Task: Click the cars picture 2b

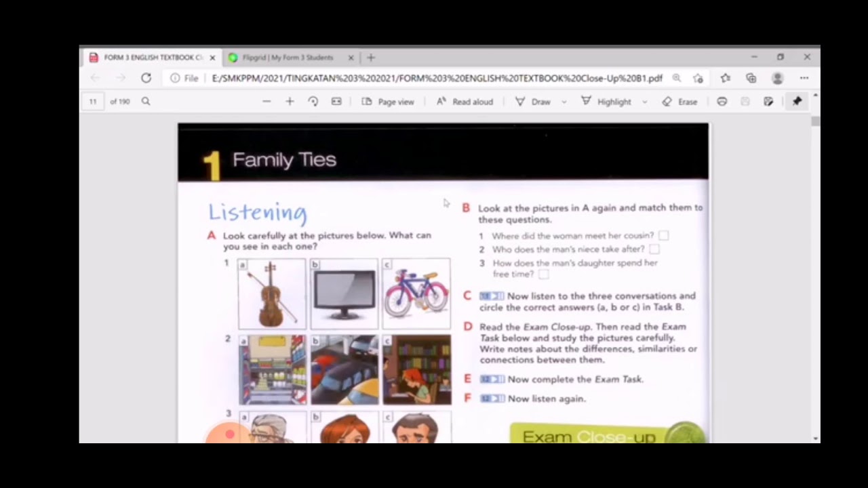Action: [344, 370]
